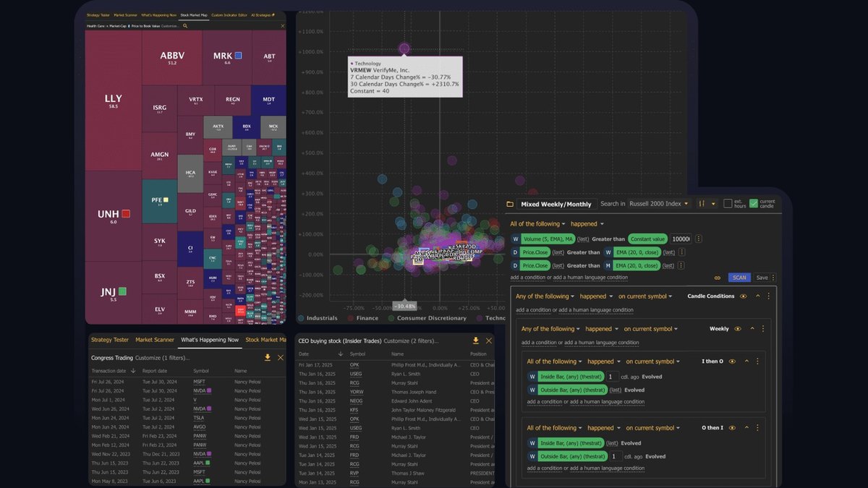Open the I then O group options menu
This screenshot has width=868, height=488.
pos(757,361)
